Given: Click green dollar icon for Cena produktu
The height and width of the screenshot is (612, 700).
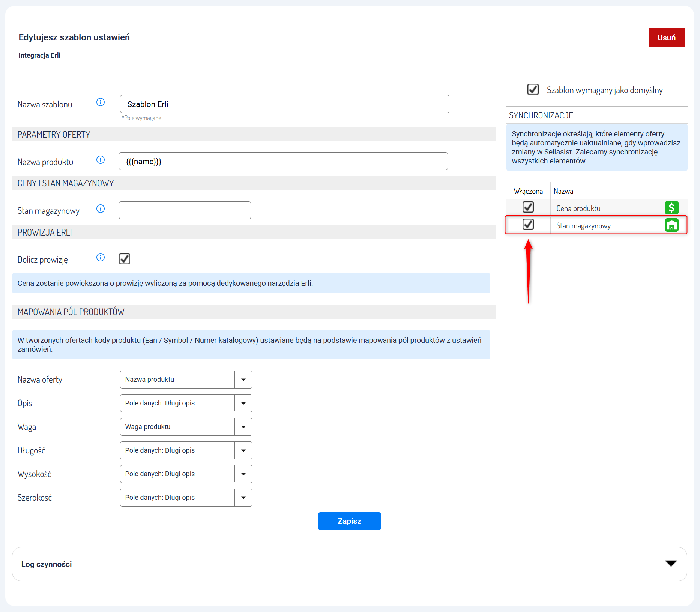Looking at the screenshot, I should click(x=671, y=208).
